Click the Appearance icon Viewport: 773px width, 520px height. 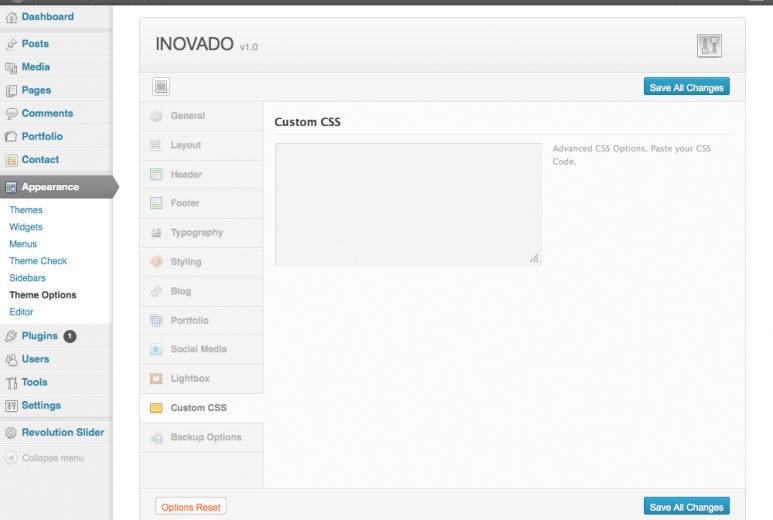coord(11,187)
